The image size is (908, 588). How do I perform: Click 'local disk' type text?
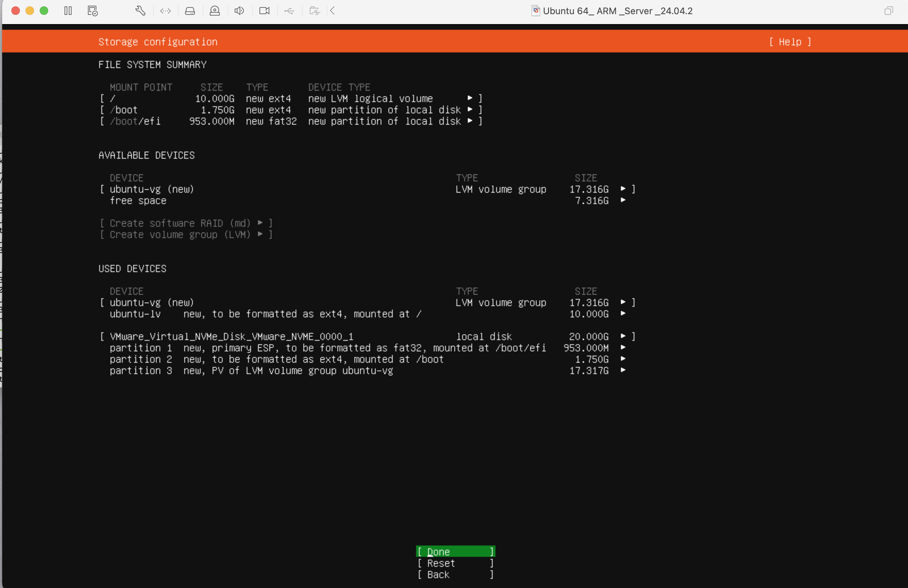tap(484, 336)
